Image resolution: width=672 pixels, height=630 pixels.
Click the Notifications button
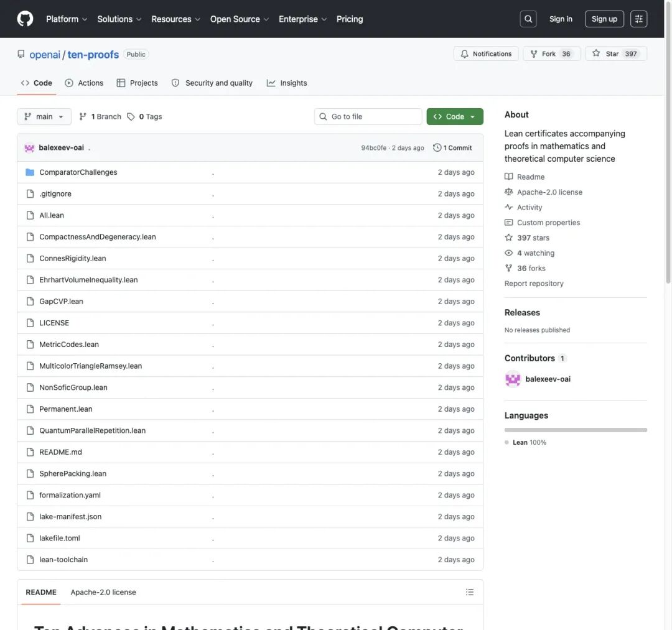[486, 53]
